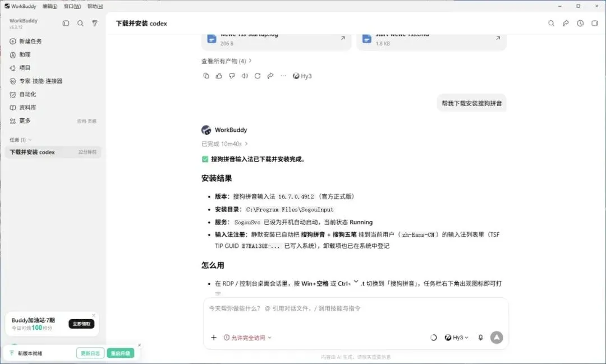Viewport: 606px width, 364px height.
Task: Share the conversation from the header
Action: tap(566, 23)
